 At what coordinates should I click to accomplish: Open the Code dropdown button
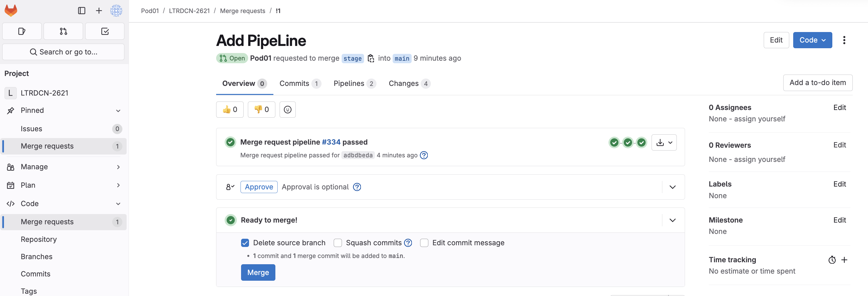(x=812, y=40)
